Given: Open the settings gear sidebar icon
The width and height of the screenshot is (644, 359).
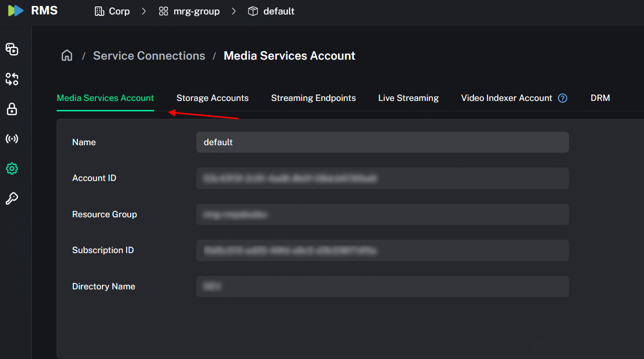Looking at the screenshot, I should click(12, 169).
